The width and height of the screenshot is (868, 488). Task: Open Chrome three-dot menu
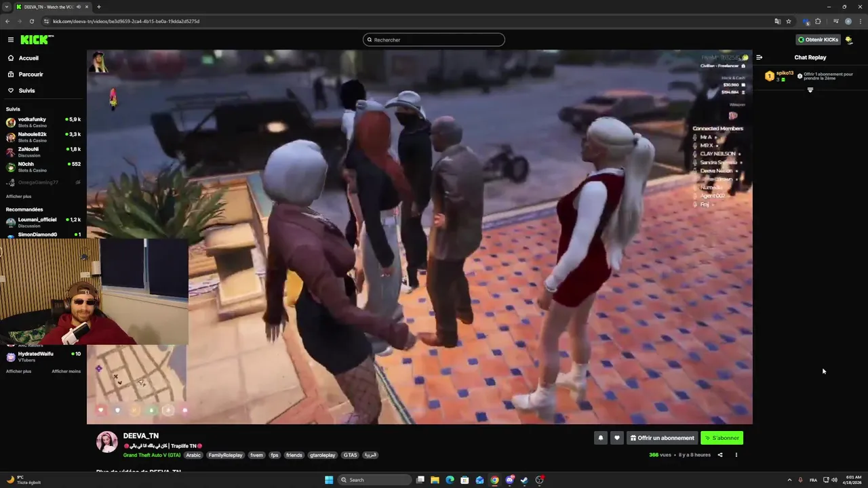coord(860,21)
